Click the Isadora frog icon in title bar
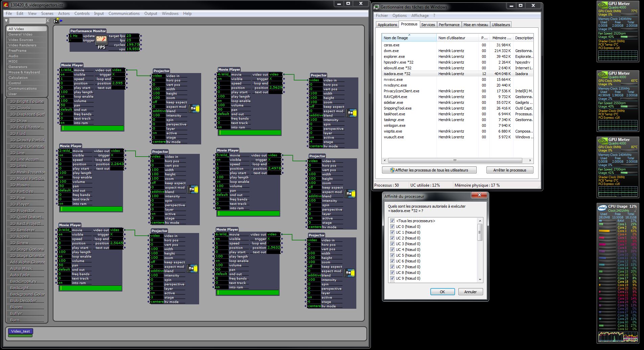This screenshot has height=350, width=644. [6, 5]
